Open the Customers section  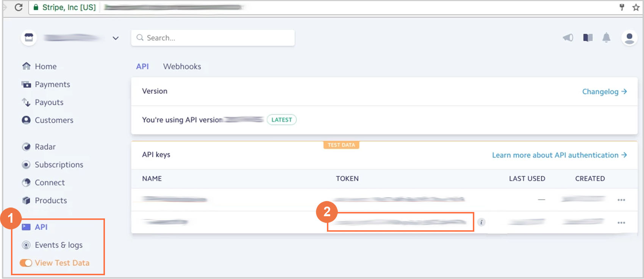click(47, 120)
